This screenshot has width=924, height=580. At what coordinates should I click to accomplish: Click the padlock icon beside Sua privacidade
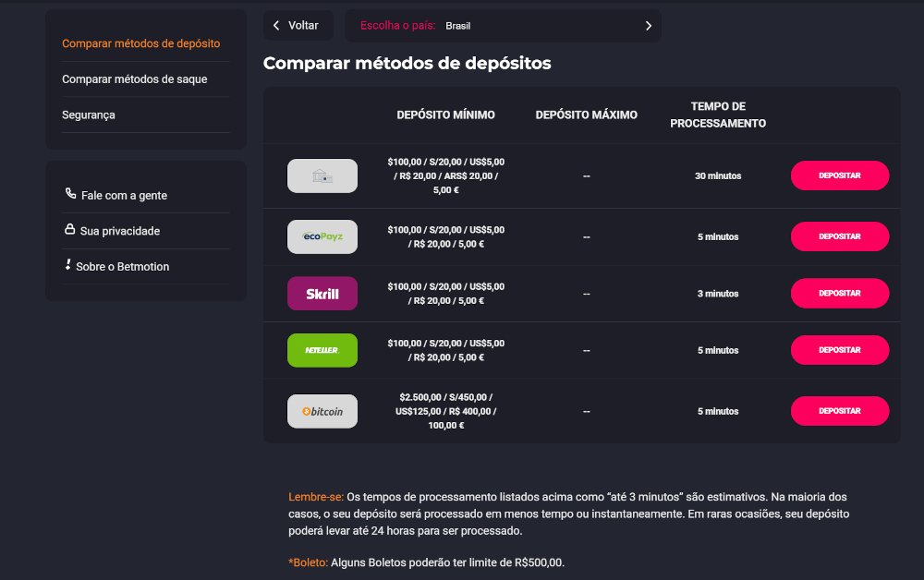pyautogui.click(x=69, y=230)
